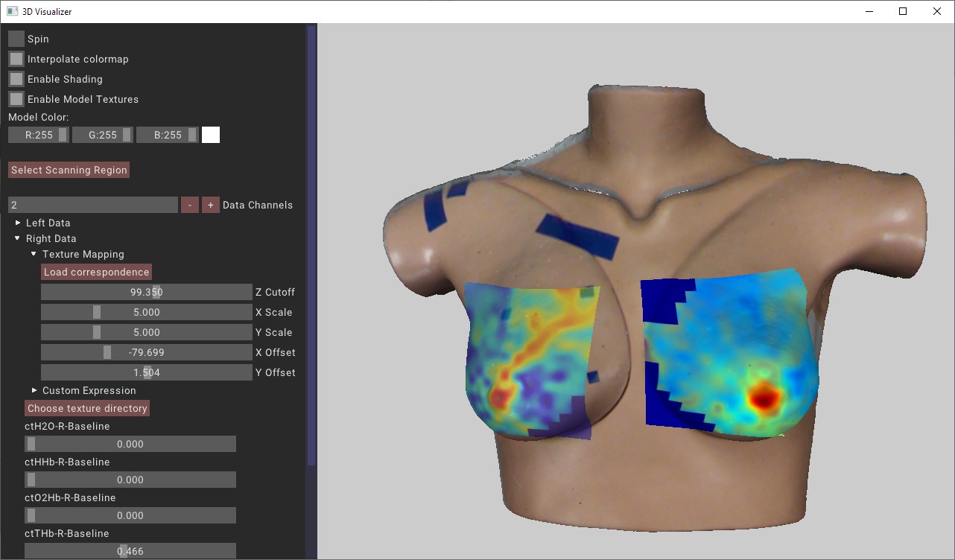
Task: Collapse the Texture Mapping section
Action: [34, 255]
